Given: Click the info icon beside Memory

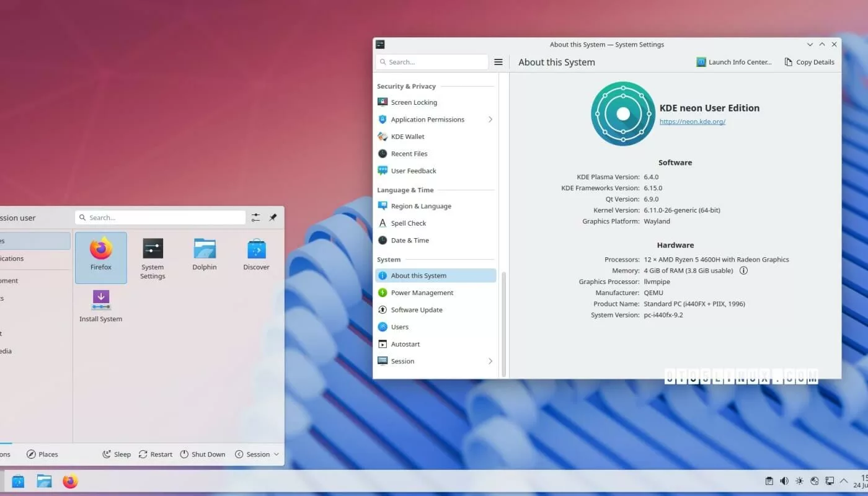Looking at the screenshot, I should point(743,270).
